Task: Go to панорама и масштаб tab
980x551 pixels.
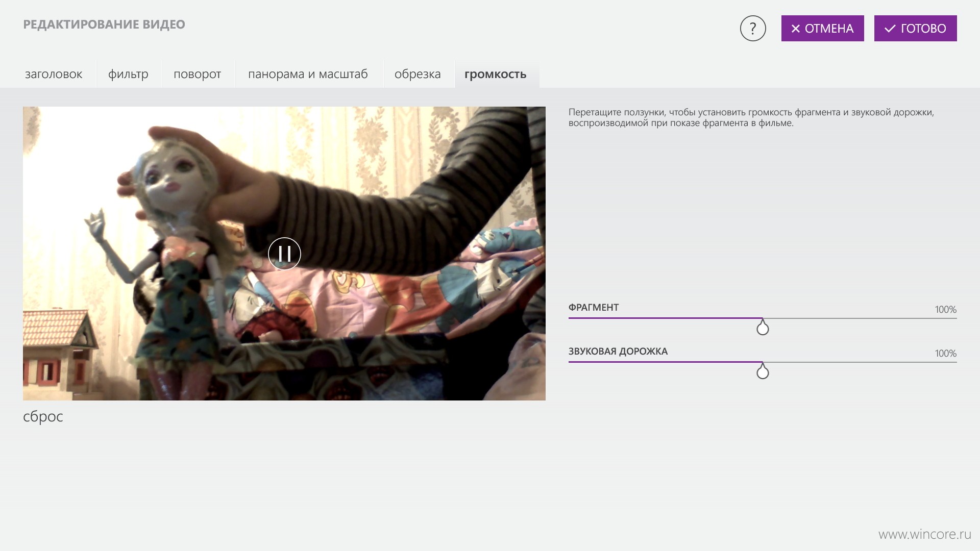Action: coord(308,74)
